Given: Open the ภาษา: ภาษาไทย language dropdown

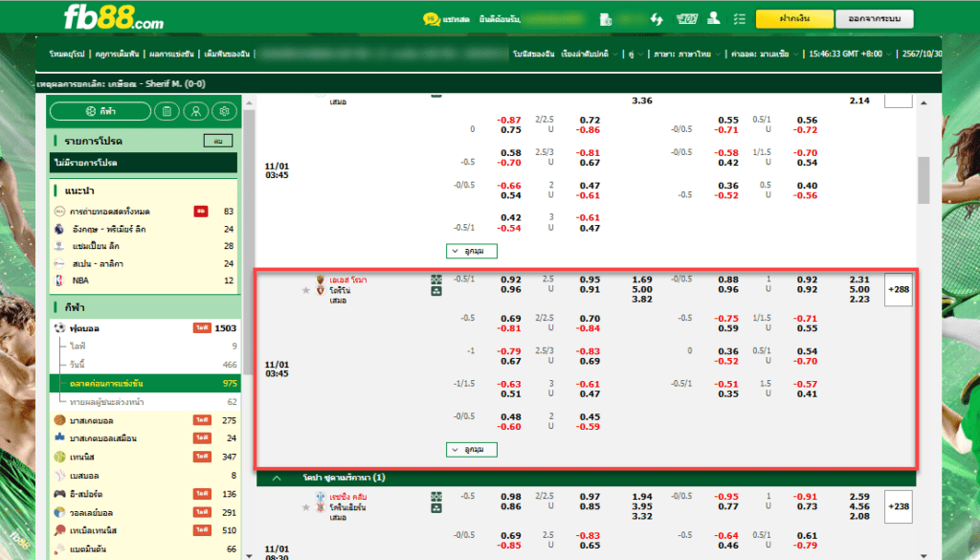Looking at the screenshot, I should [x=686, y=55].
